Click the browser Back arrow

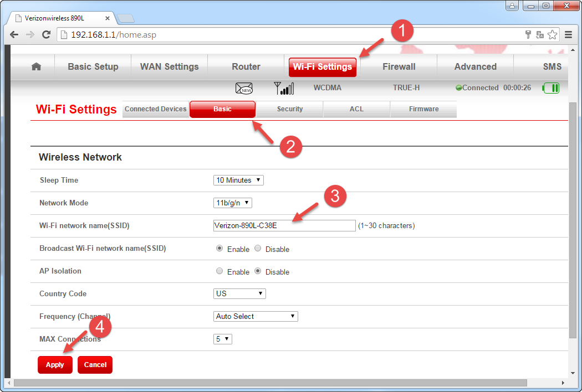pyautogui.click(x=14, y=35)
